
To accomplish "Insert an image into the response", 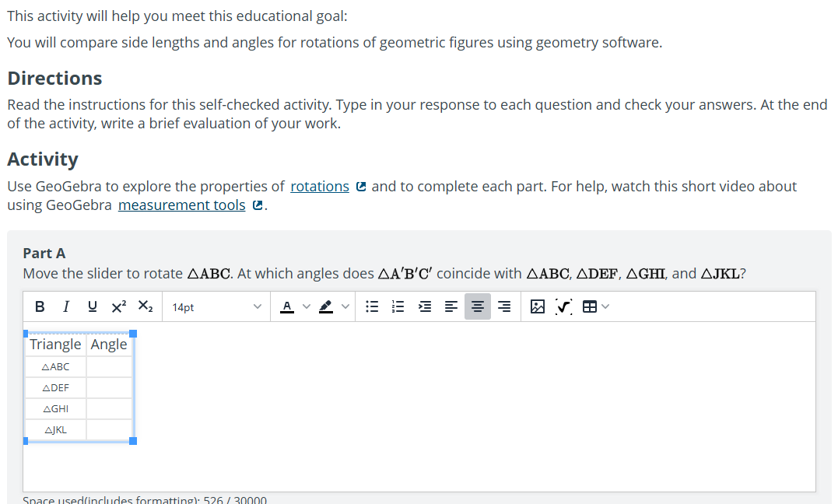I will coord(537,306).
